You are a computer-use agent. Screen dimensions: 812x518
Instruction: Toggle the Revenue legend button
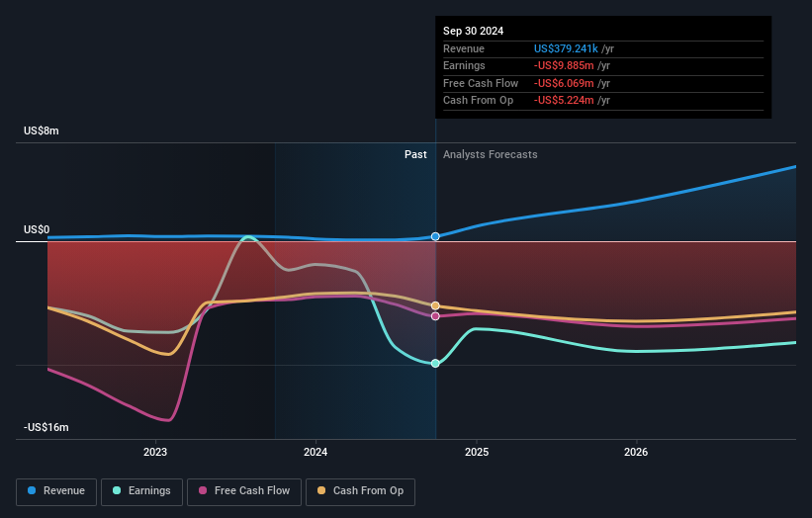56,491
